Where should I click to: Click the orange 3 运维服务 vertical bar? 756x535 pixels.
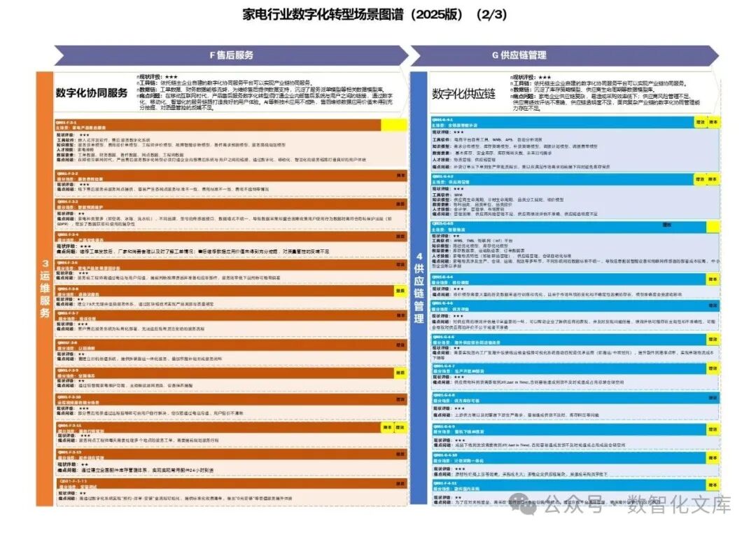point(45,289)
